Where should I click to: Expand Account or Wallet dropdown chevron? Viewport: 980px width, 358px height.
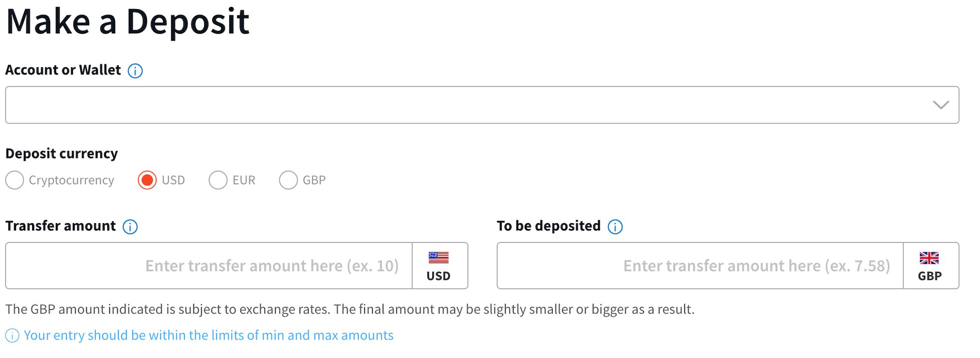point(941,105)
